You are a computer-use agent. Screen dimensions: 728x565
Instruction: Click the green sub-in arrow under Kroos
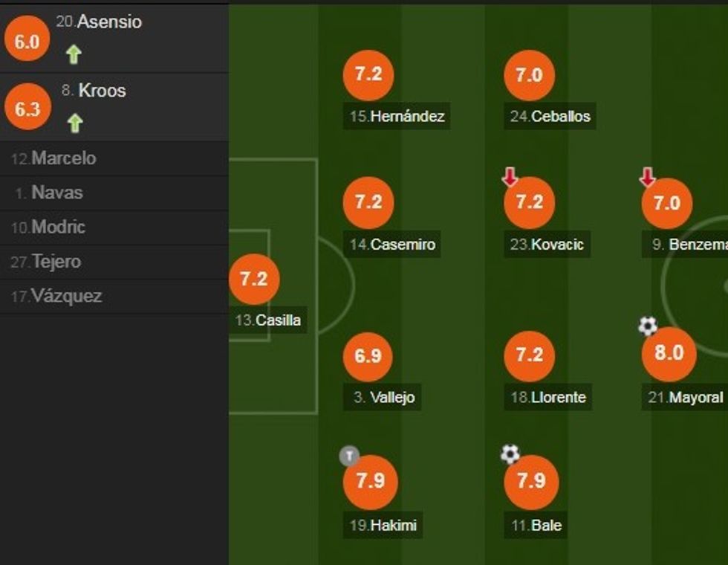pyautogui.click(x=74, y=123)
